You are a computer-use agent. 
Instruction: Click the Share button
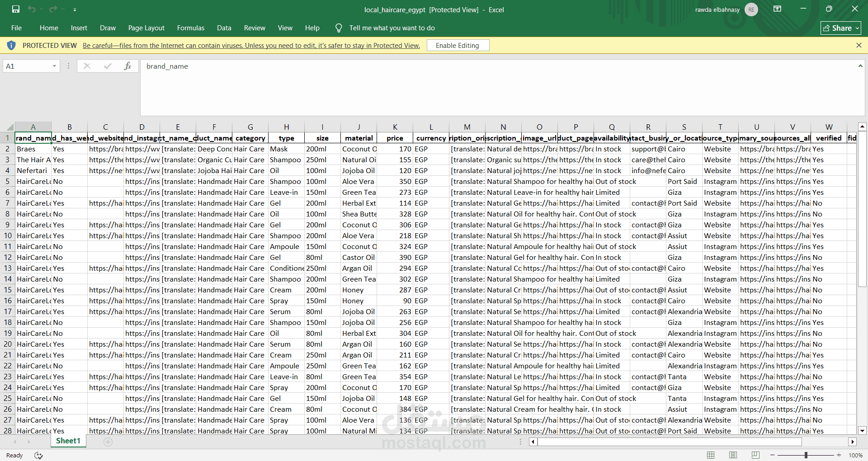[x=840, y=28]
